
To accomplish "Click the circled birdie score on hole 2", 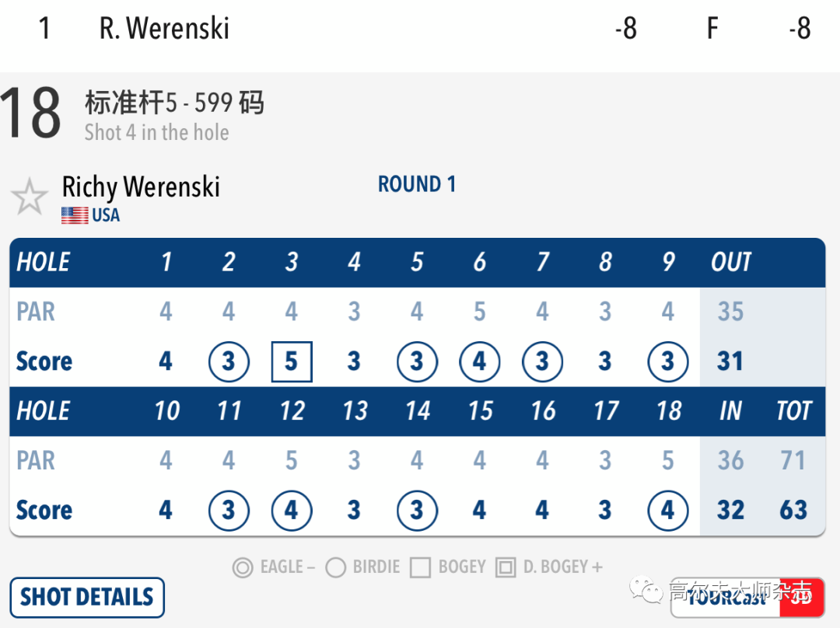I will click(229, 362).
